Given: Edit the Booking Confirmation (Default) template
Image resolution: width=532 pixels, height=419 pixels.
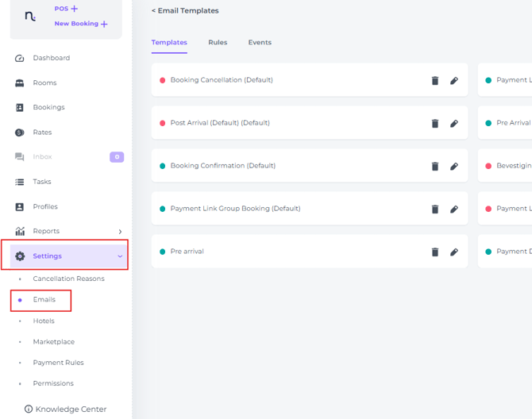Looking at the screenshot, I should (454, 167).
